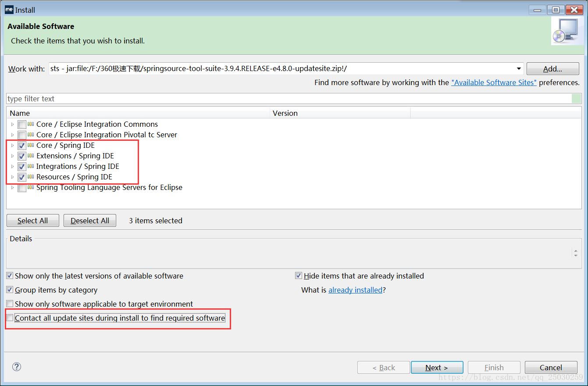This screenshot has height=386, width=588.
Task: Open the Work with dropdown arrow
Action: click(x=519, y=69)
